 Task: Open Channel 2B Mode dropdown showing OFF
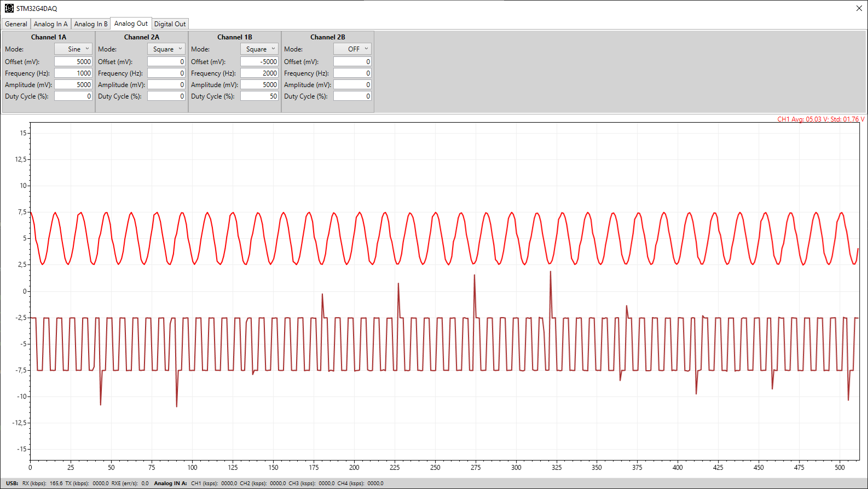pos(352,49)
